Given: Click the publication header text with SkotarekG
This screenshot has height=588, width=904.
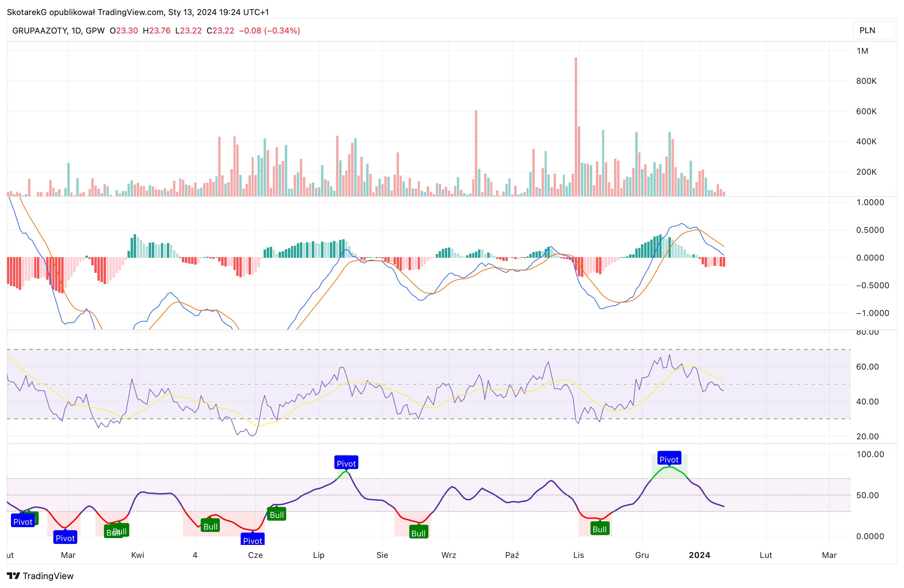Looking at the screenshot, I should pyautogui.click(x=138, y=12).
